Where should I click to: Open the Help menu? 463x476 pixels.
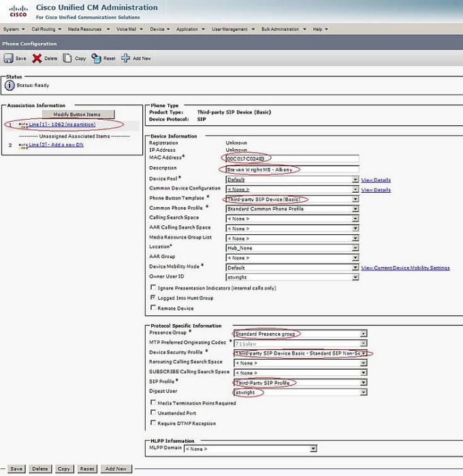(320, 29)
